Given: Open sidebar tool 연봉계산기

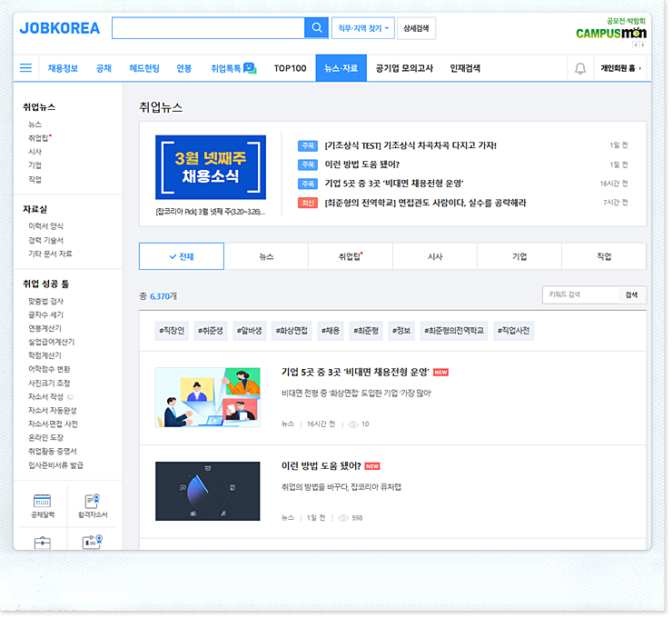Looking at the screenshot, I should (45, 328).
